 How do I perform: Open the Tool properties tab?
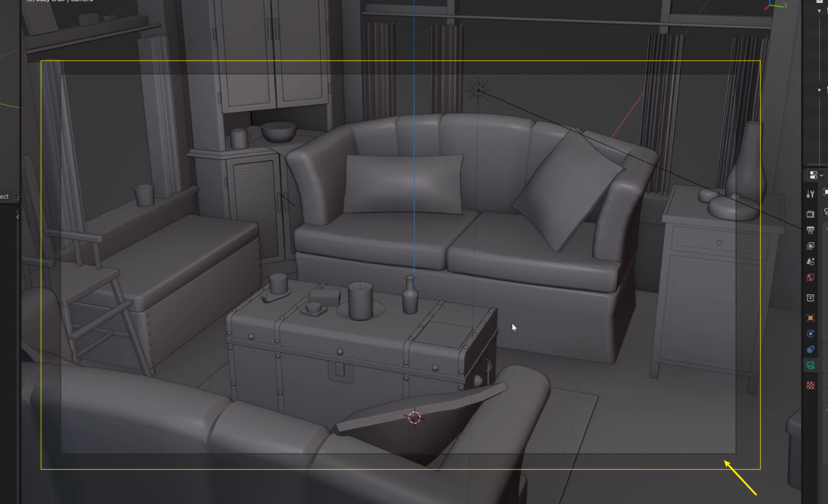pos(810,195)
